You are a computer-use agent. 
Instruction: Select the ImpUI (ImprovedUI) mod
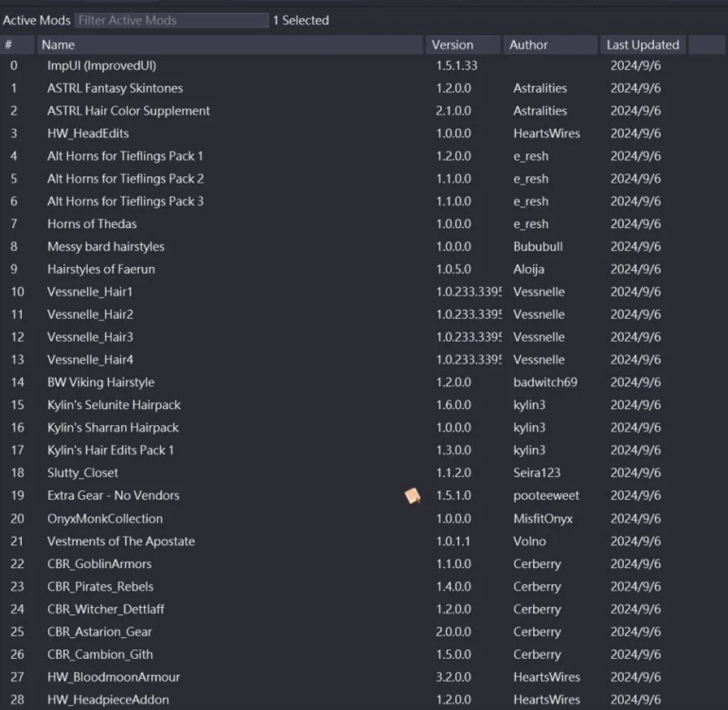pyautogui.click(x=102, y=65)
